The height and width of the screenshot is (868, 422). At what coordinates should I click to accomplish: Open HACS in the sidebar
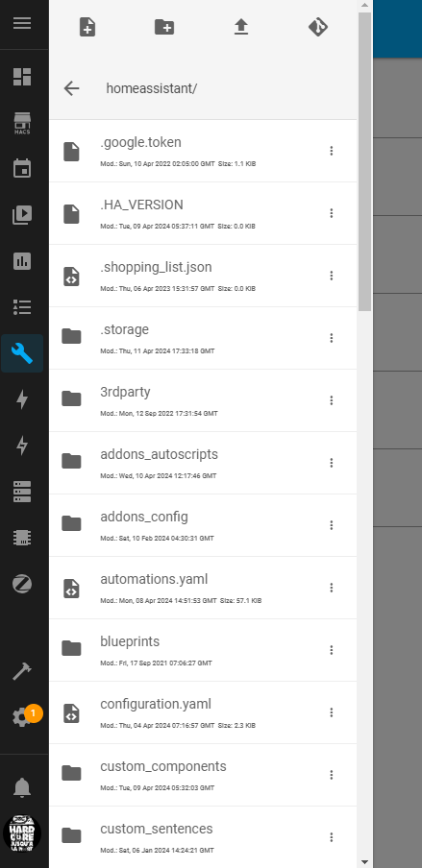pyautogui.click(x=22, y=124)
